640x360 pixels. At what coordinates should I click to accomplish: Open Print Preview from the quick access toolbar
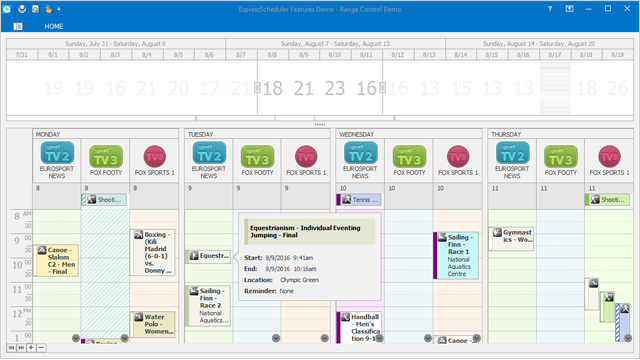click(36, 9)
